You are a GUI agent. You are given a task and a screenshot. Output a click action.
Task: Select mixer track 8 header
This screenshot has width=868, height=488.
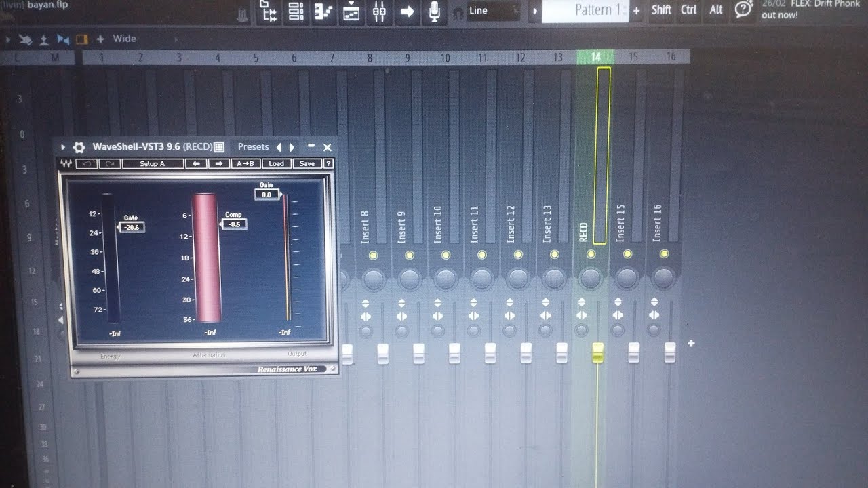(x=370, y=58)
